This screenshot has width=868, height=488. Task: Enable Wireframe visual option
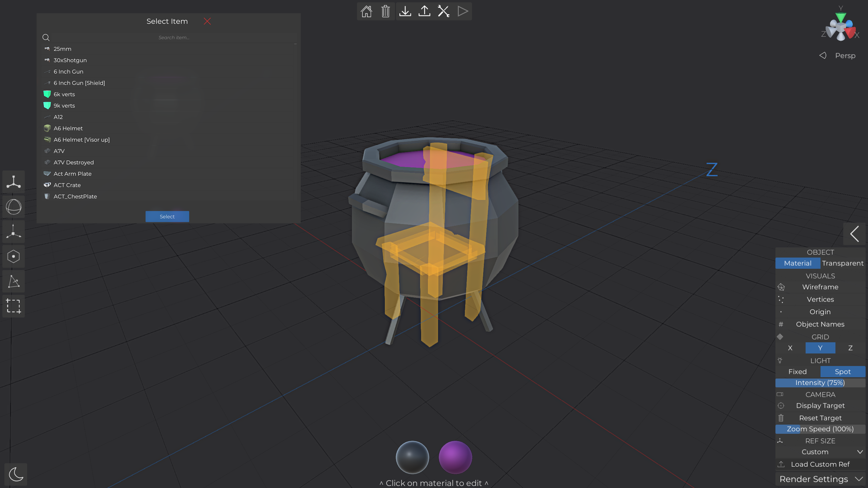pos(820,287)
